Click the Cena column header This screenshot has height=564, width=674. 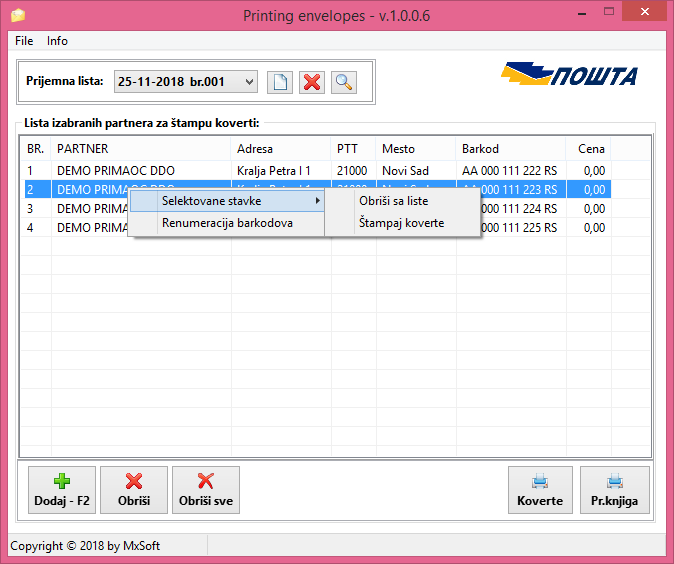[588, 149]
